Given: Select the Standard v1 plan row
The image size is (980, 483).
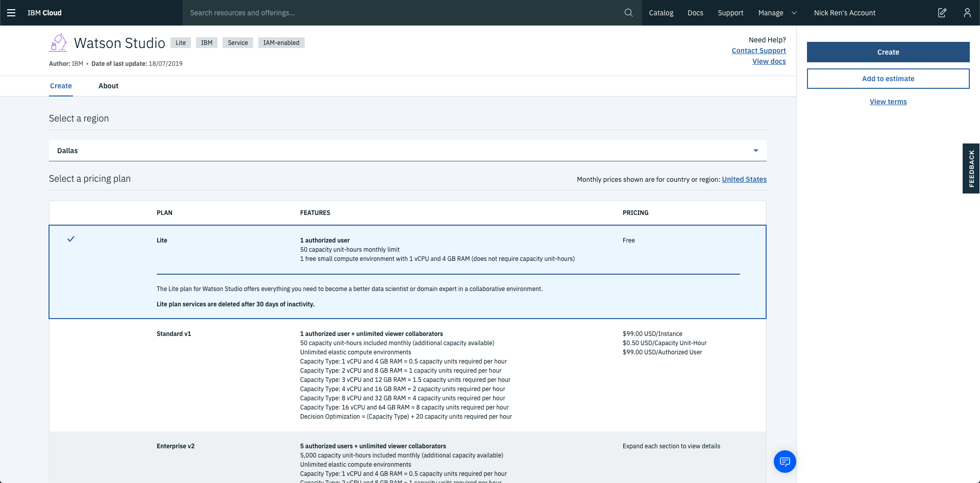Looking at the screenshot, I should 407,375.
